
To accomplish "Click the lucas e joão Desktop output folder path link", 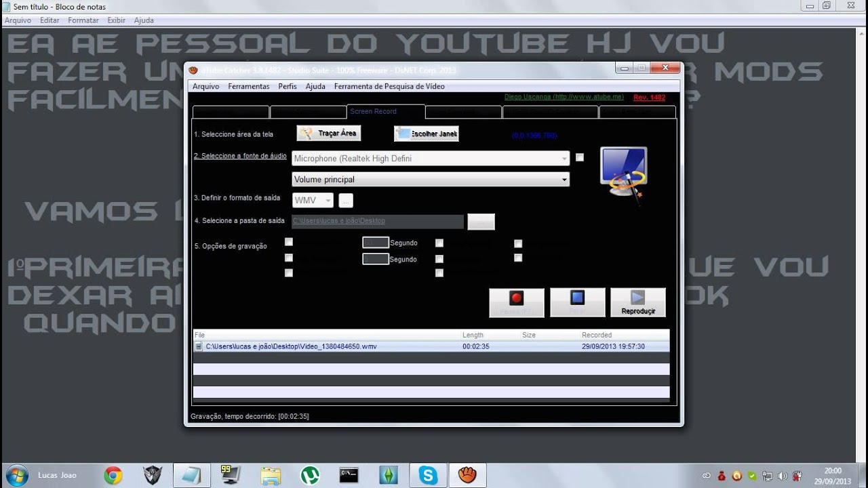I will pyautogui.click(x=339, y=221).
